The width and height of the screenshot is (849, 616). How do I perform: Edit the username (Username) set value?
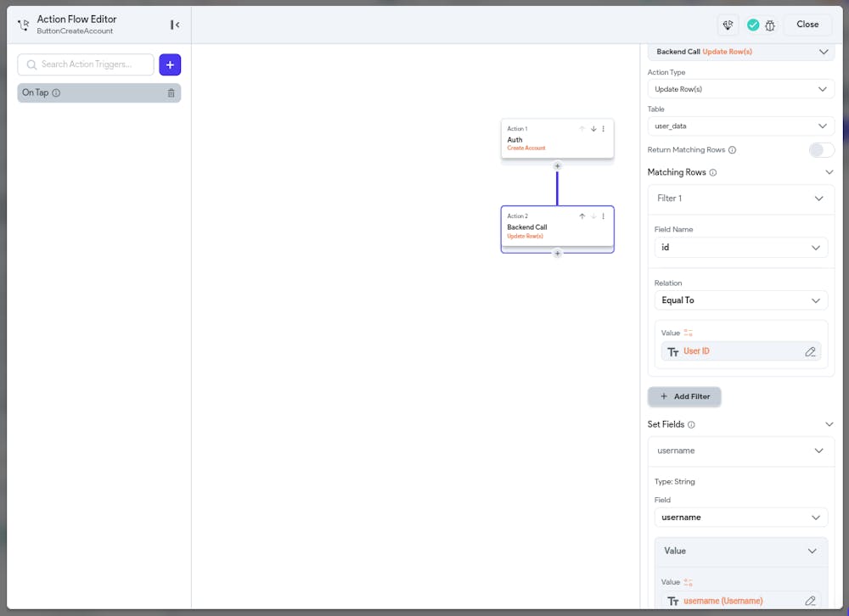[810, 601]
